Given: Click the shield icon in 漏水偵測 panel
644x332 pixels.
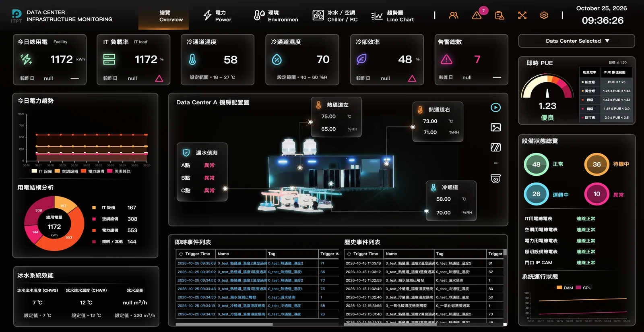Looking at the screenshot, I should pos(186,153).
